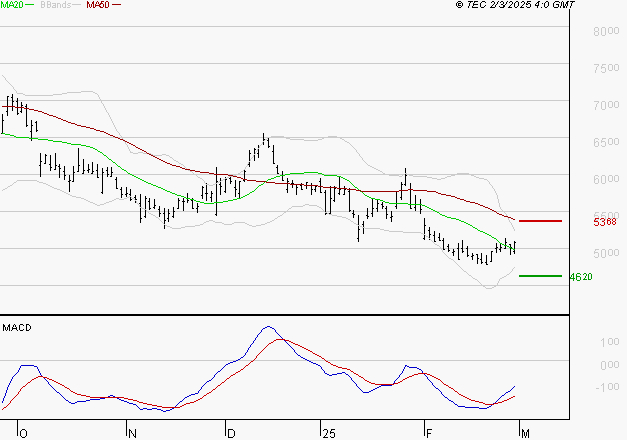Click the N month marker on time axis
This screenshot has width=627, height=440.
pyautogui.click(x=132, y=434)
